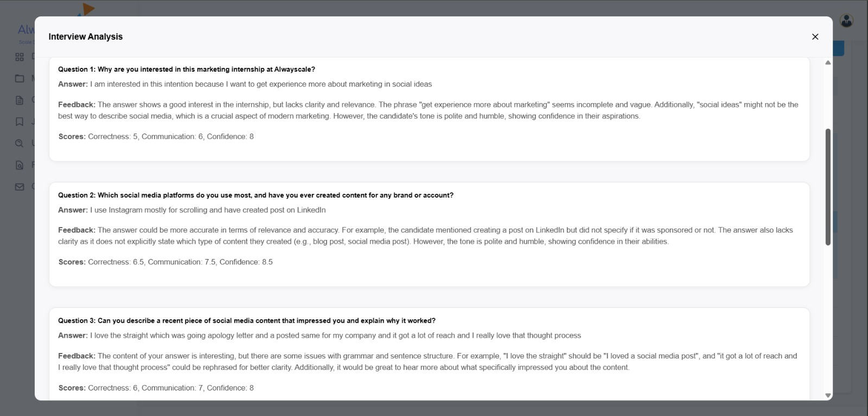The height and width of the screenshot is (416, 868).
Task: Click the Scores line under Question 2
Action: coord(165,262)
